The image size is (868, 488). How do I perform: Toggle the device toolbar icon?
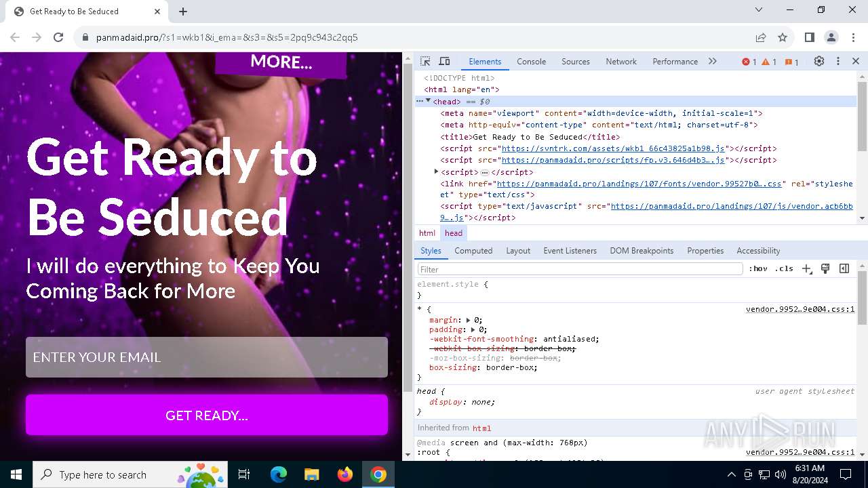[444, 61]
